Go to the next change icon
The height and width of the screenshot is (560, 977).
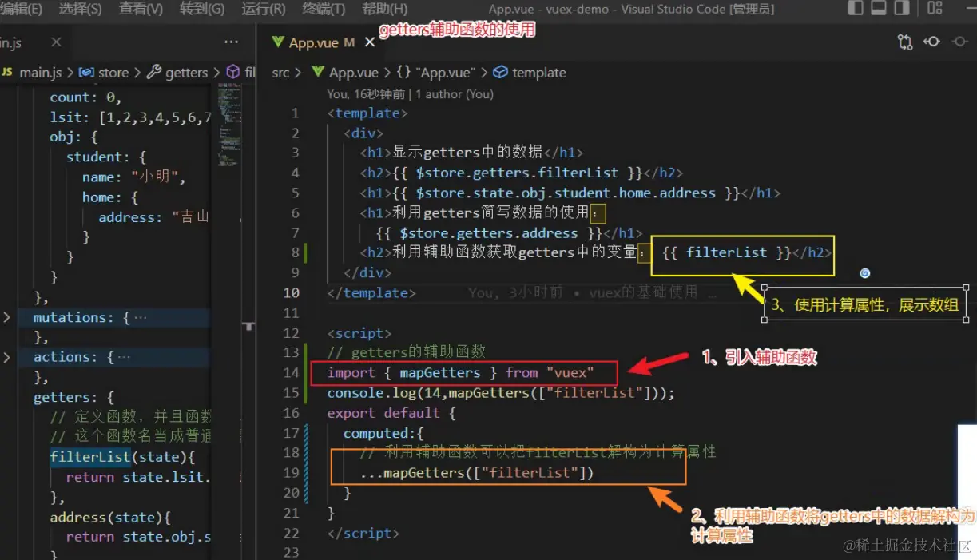pos(959,42)
